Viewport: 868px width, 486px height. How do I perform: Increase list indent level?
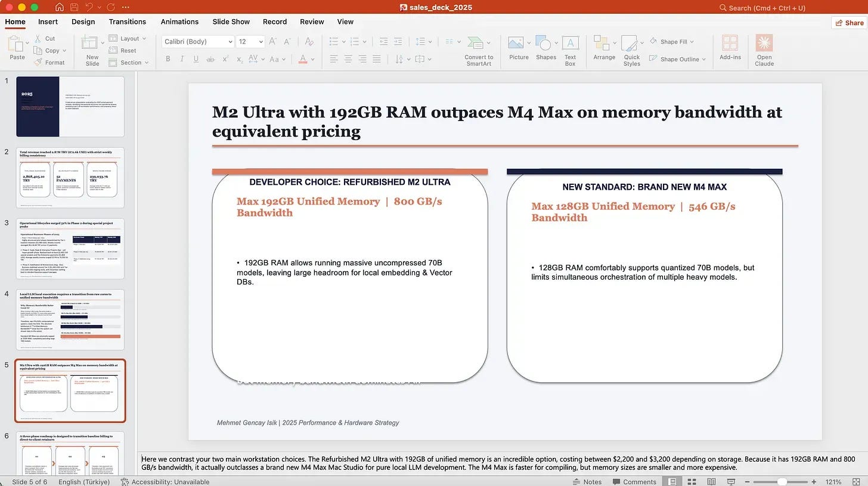(398, 41)
